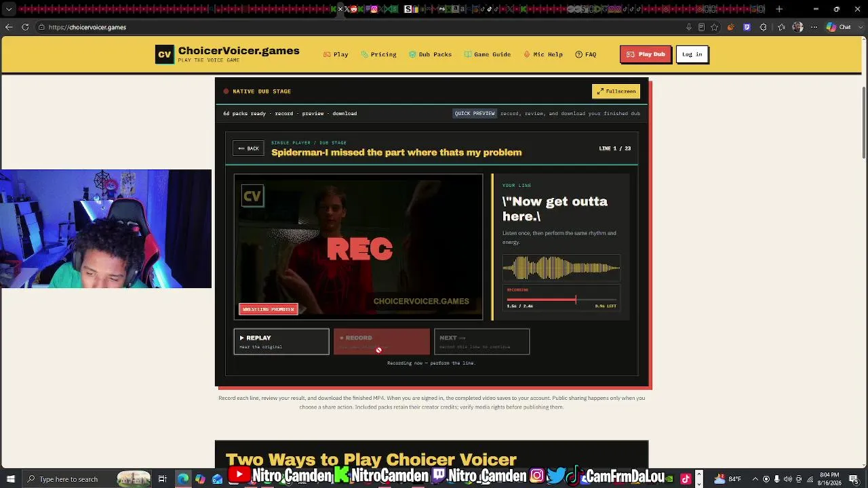This screenshot has height=488, width=868.
Task: Open Microsoft Edge on the taskbar
Action: pyautogui.click(x=183, y=479)
